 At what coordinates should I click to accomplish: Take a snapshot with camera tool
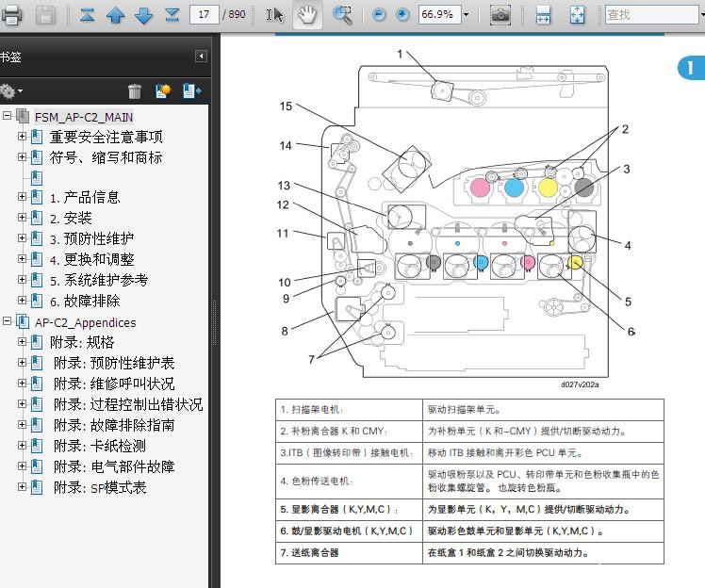coord(501,15)
